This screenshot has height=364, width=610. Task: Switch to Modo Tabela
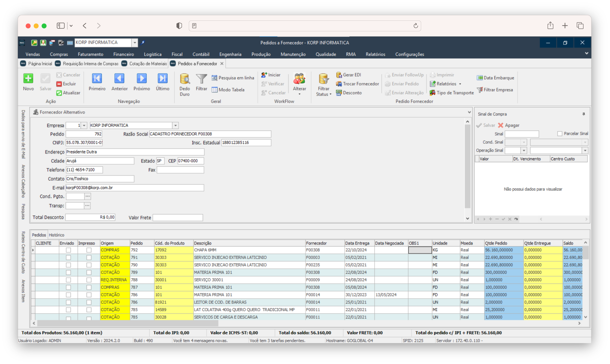click(228, 90)
